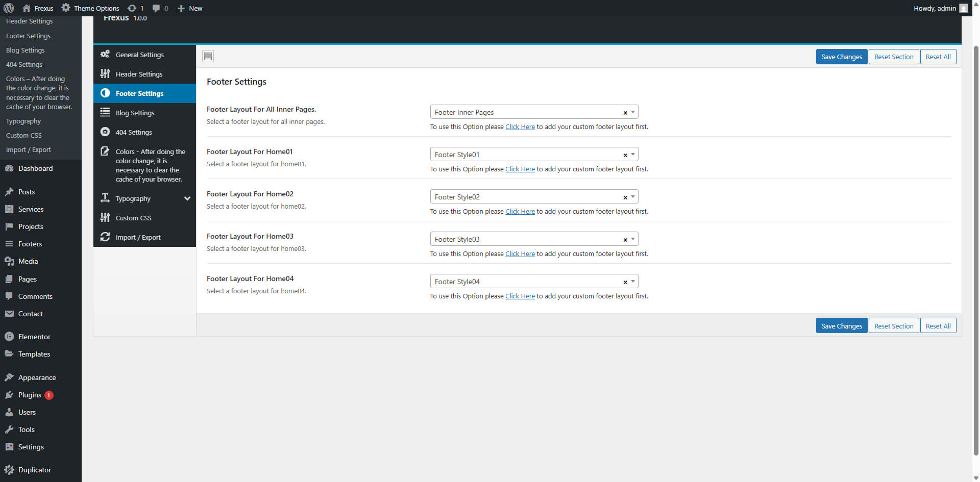Open Duplicator in the admin sidebar
Image resolution: width=980 pixels, height=482 pixels.
[34, 470]
